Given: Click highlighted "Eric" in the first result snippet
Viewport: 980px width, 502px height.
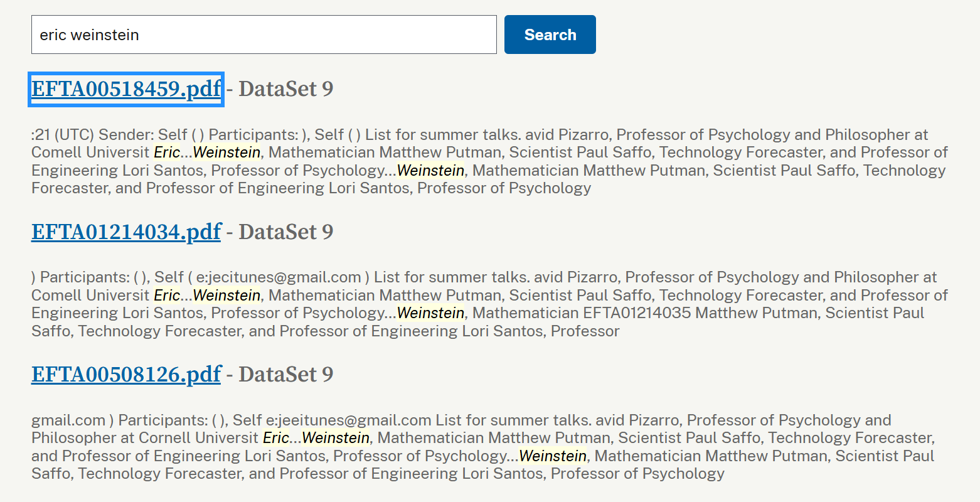Looking at the screenshot, I should coord(167,152).
